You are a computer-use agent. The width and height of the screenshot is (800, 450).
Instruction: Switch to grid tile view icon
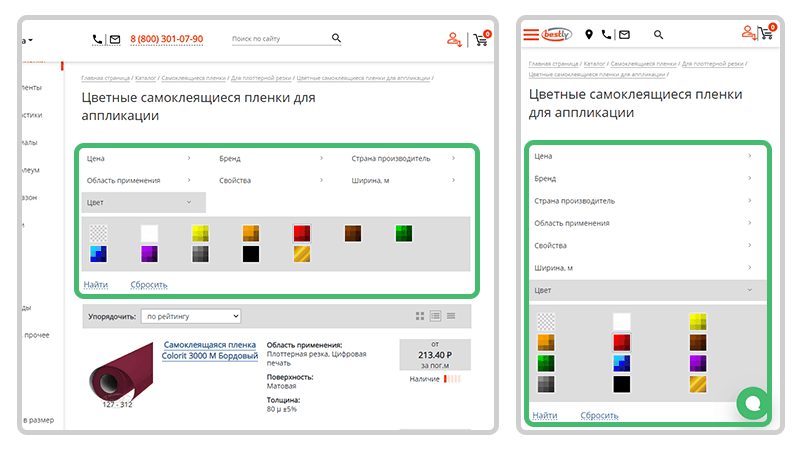click(420, 316)
